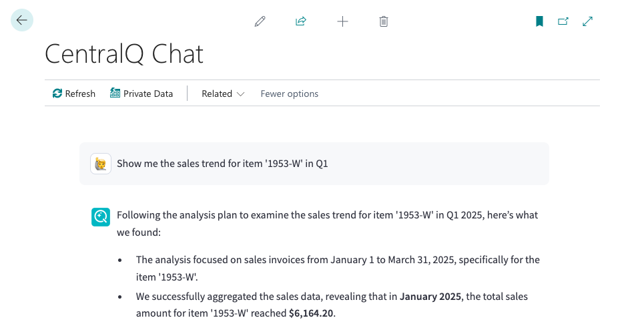
Task: Refresh the chat page
Action: click(x=74, y=94)
